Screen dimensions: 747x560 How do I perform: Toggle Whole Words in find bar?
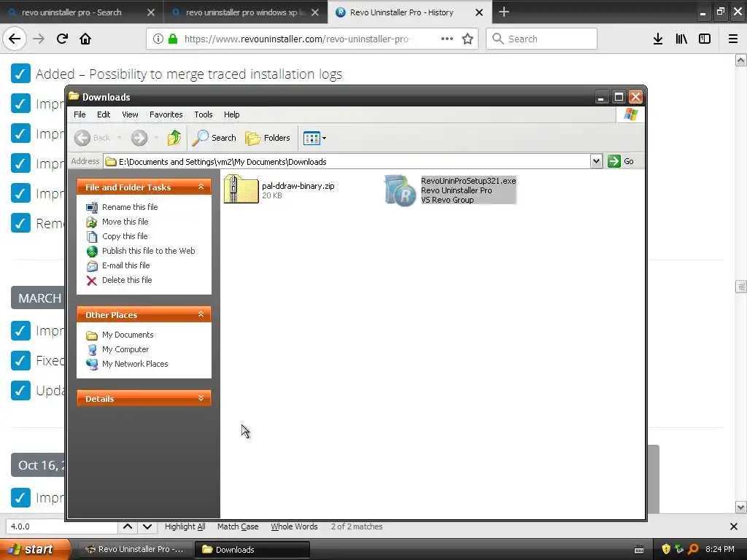[x=294, y=526]
